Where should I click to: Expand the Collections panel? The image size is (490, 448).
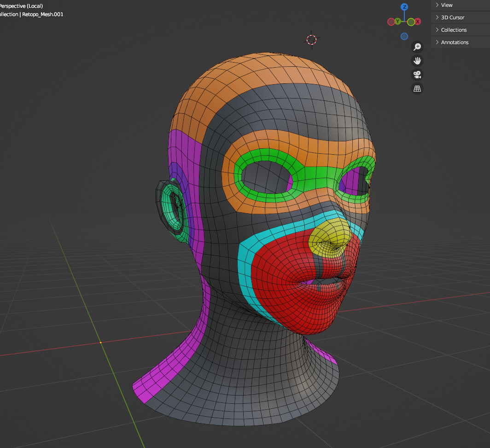tap(453, 29)
